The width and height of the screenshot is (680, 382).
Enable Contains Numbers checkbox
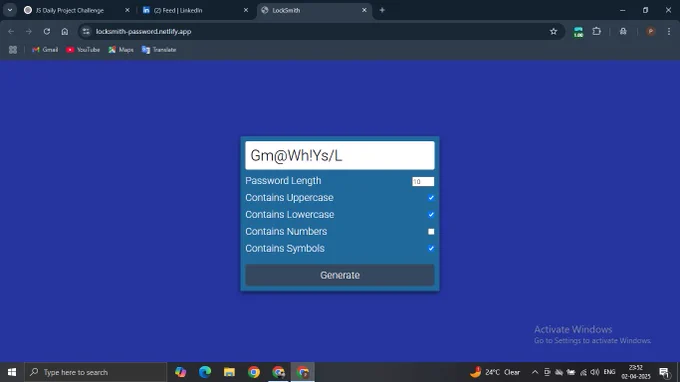pyautogui.click(x=431, y=232)
